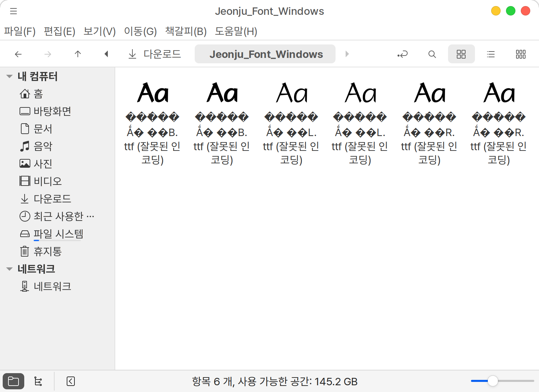
Task: Open the 파일(F) menu
Action: pyautogui.click(x=20, y=31)
